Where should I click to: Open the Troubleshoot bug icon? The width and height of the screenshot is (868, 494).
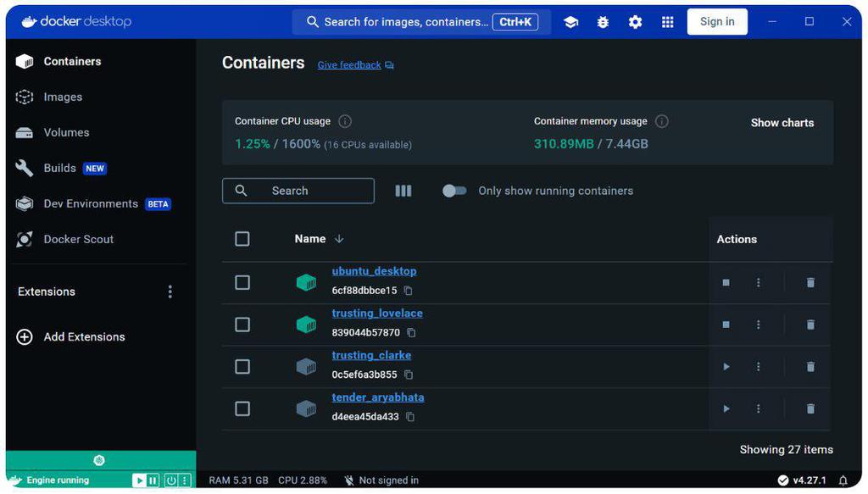coord(603,21)
